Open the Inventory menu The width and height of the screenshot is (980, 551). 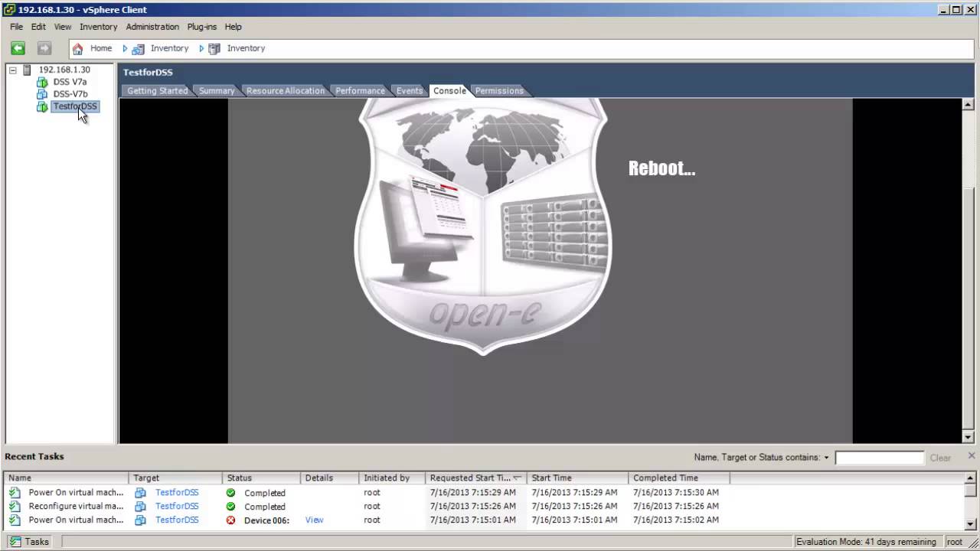[99, 27]
